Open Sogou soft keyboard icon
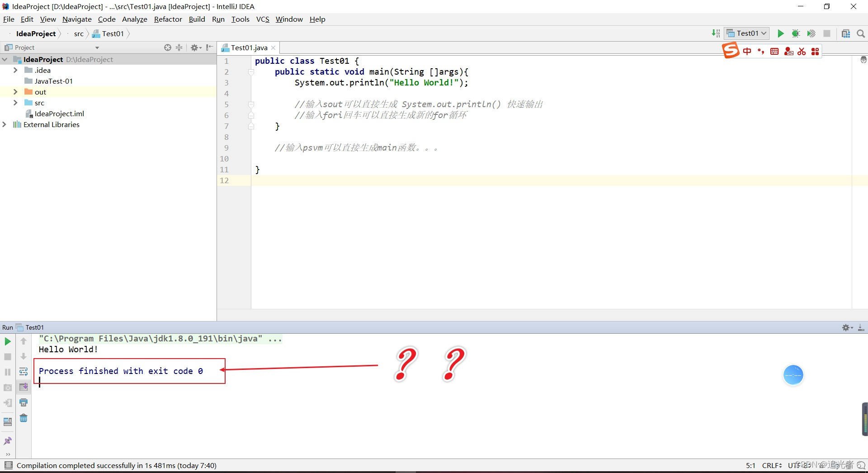Image resolution: width=868 pixels, height=473 pixels. point(774,52)
